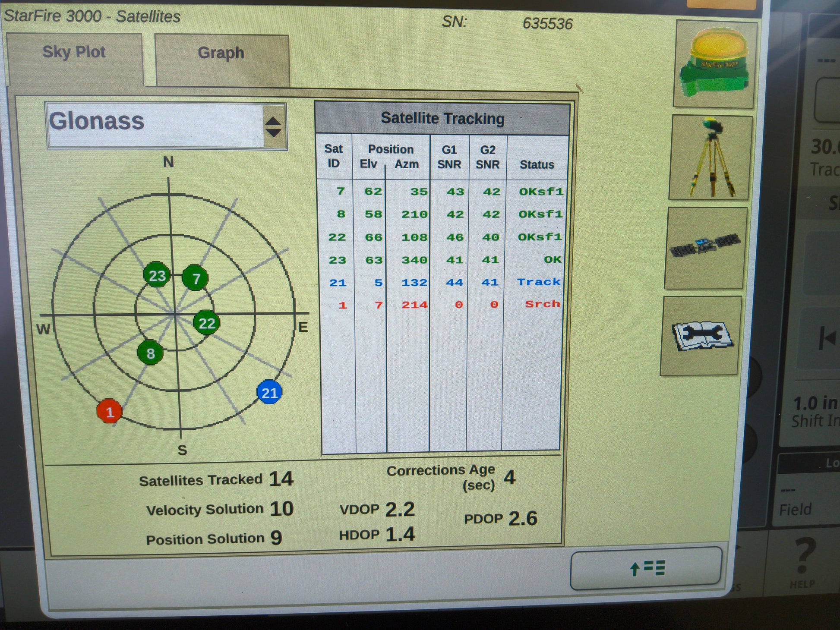
Task: Click the StarFire 3000 - Satellites title
Action: [x=92, y=16]
